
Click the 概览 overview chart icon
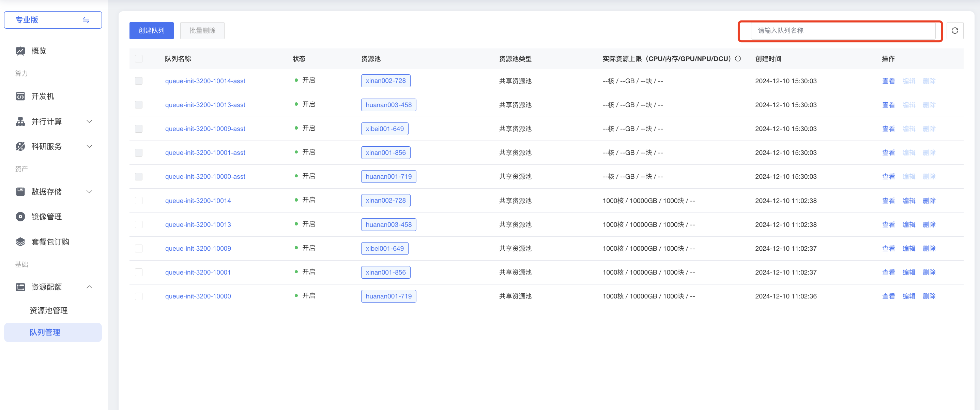[20, 51]
